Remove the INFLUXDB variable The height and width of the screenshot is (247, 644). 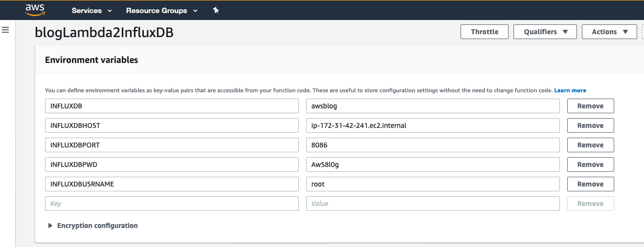[590, 106]
